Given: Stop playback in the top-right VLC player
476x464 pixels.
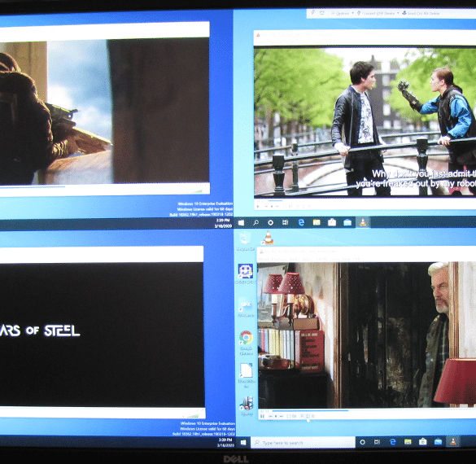Looking at the screenshot, I should [272, 206].
